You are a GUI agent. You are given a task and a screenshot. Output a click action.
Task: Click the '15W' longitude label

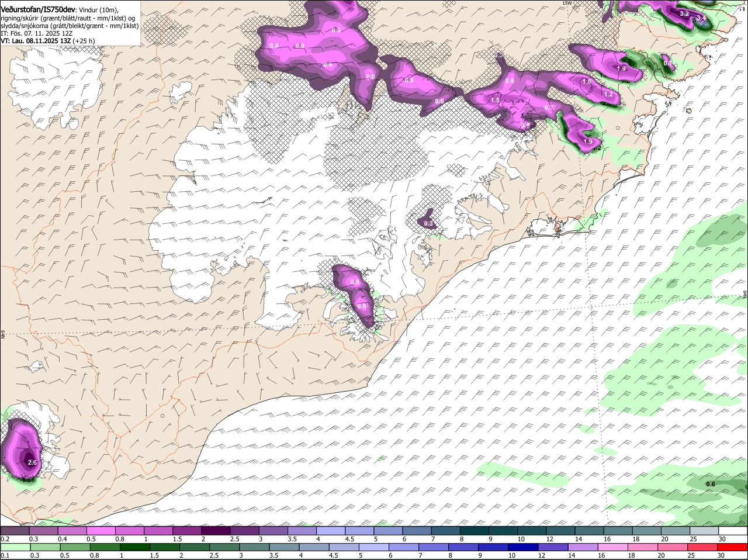click(566, 3)
